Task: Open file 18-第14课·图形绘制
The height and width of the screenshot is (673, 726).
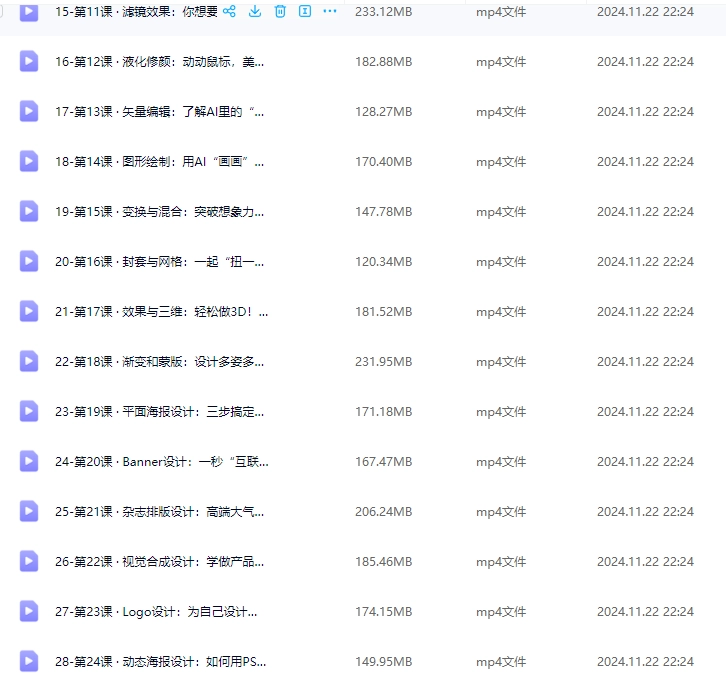Action: [x=159, y=162]
